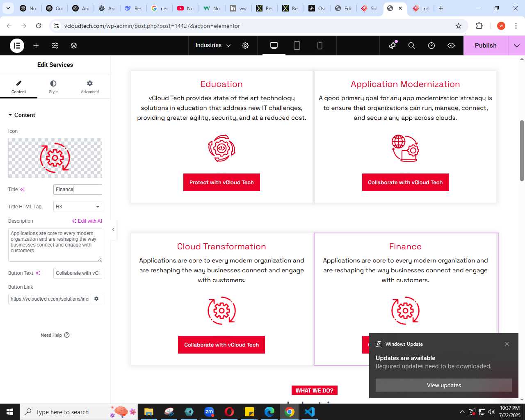Switch to tablet responsive view
The width and height of the screenshot is (525, 420).
pyautogui.click(x=297, y=46)
